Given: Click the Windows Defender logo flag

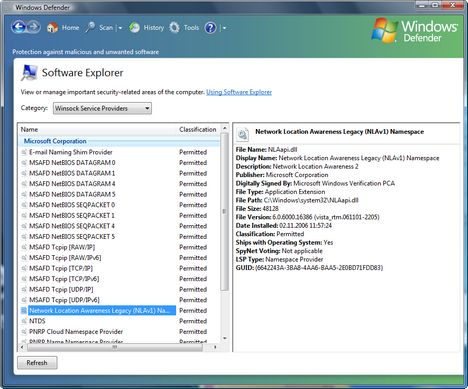Looking at the screenshot, I should click(385, 31).
